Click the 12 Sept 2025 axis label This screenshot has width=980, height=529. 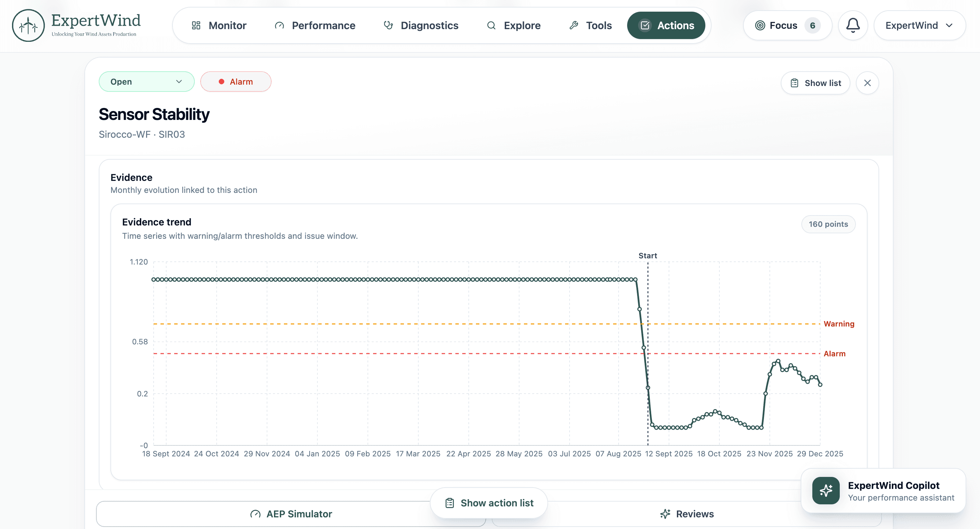point(668,454)
